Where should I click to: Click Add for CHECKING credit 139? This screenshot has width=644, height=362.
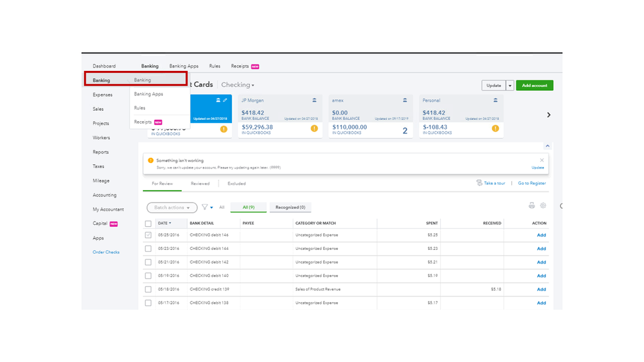click(542, 289)
